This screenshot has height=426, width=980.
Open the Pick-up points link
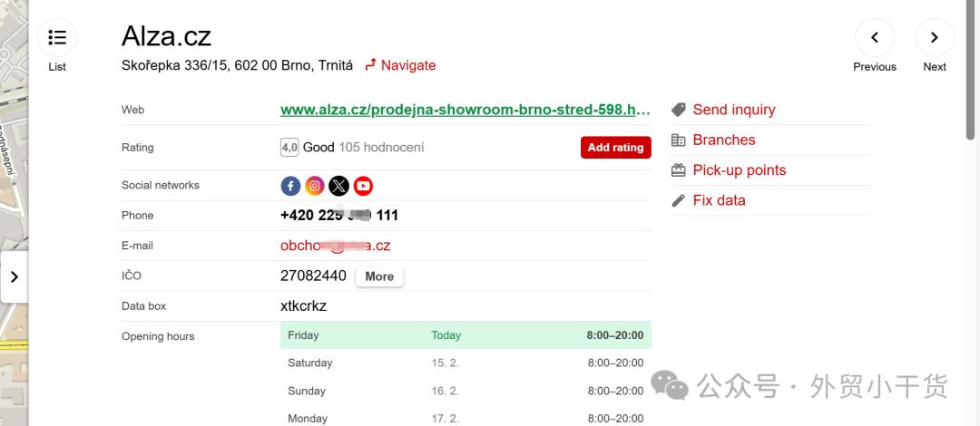740,169
